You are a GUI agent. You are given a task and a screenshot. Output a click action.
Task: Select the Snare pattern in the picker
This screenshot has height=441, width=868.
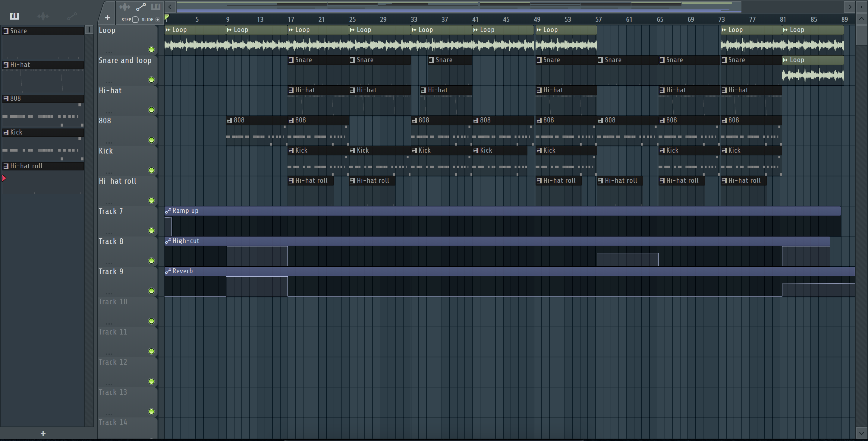(x=43, y=31)
